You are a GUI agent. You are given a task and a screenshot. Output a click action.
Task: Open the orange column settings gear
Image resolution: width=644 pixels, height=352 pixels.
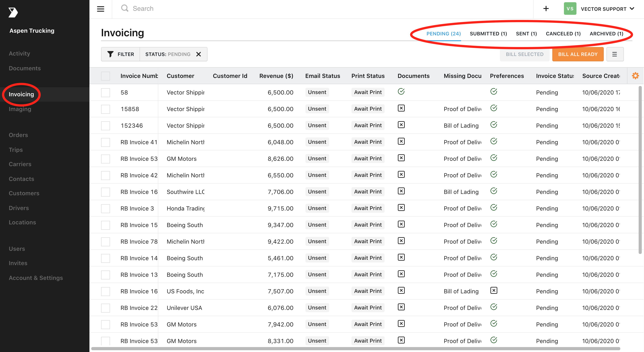click(x=635, y=76)
